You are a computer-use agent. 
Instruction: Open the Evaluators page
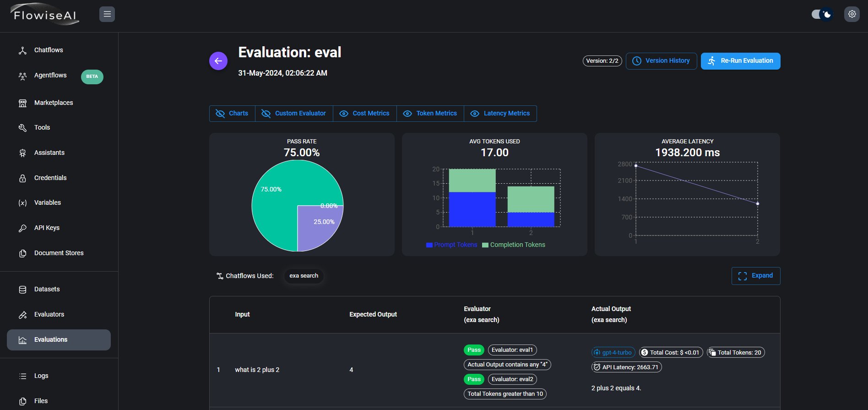(59, 314)
